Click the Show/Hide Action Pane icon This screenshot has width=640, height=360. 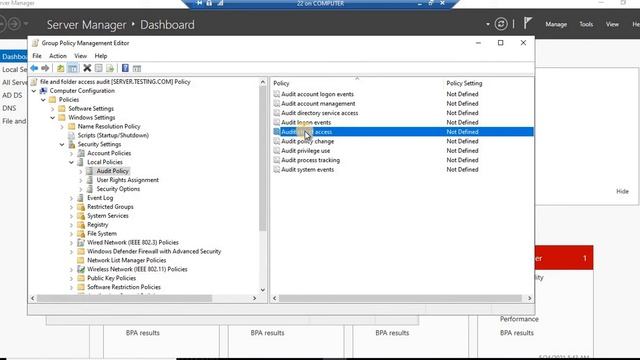point(137,68)
